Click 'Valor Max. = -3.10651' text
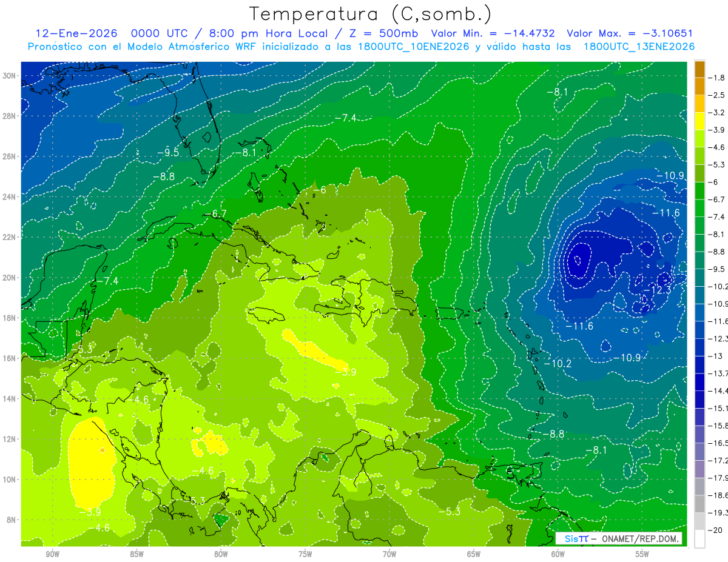 (x=630, y=33)
